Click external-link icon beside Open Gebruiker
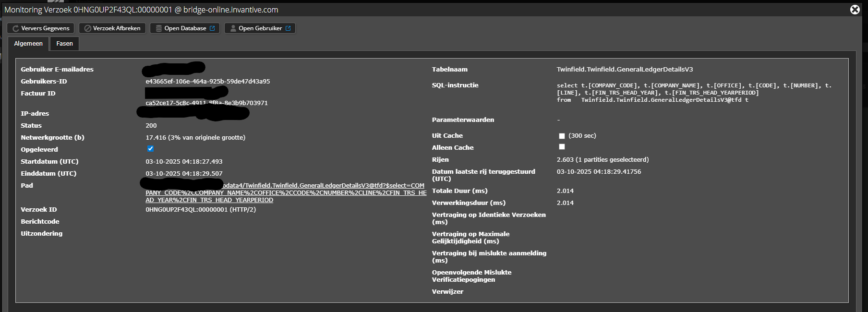This screenshot has width=868, height=312. click(288, 28)
